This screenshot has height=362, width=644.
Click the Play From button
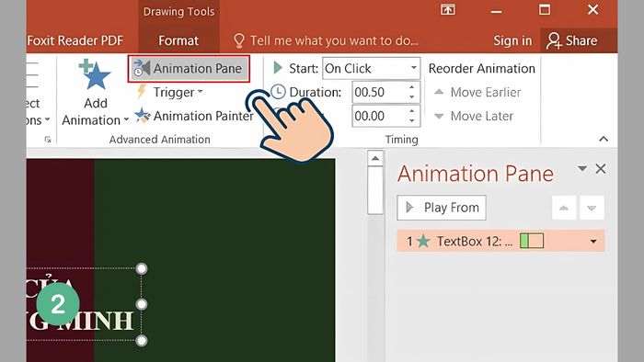coord(442,208)
